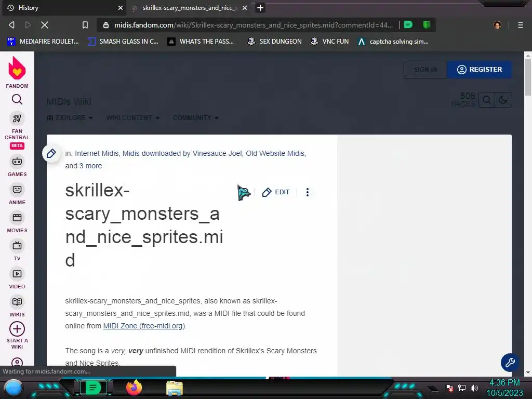Go to TV section in sidebar

(17, 251)
